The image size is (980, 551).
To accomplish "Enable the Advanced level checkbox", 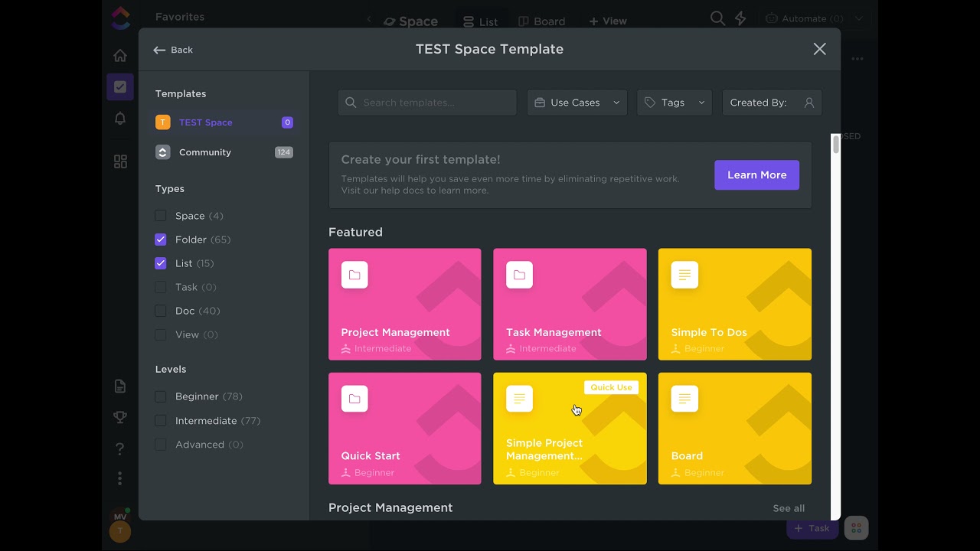I will click(160, 445).
